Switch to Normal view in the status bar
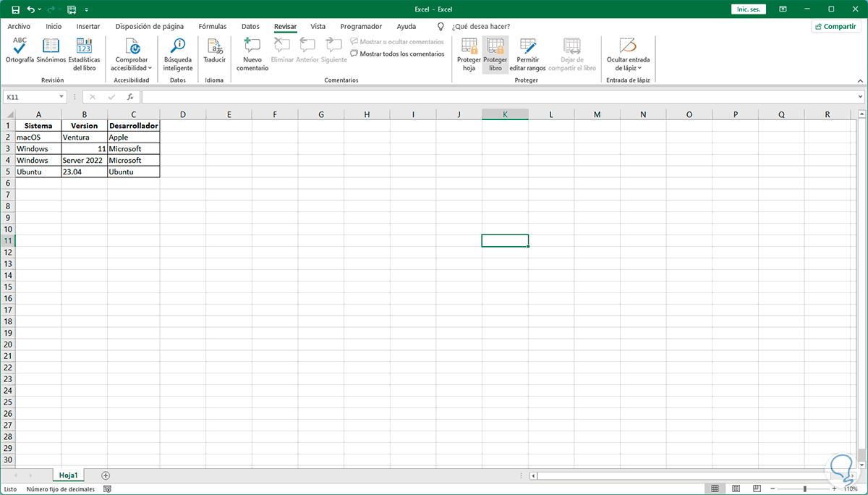Viewport: 868px width, 495px height. point(715,489)
